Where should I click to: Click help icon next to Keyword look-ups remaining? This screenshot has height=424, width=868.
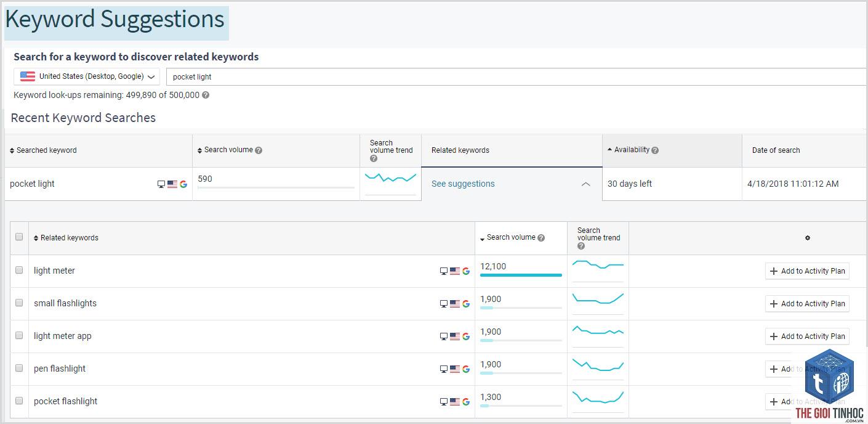pyautogui.click(x=206, y=96)
